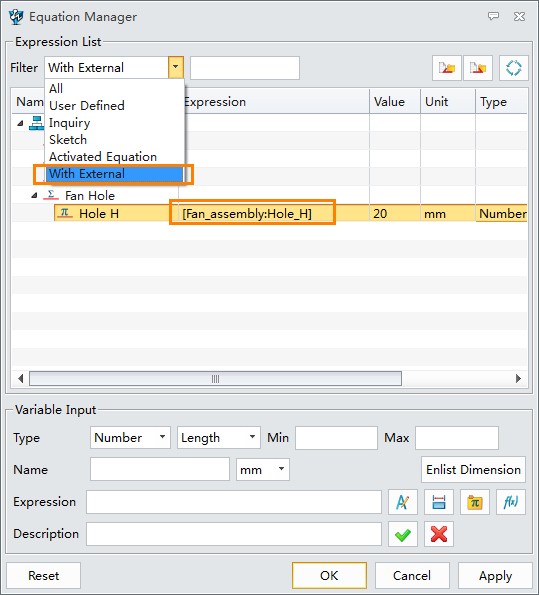Click the Description input field
539x595 pixels.
[x=234, y=534]
